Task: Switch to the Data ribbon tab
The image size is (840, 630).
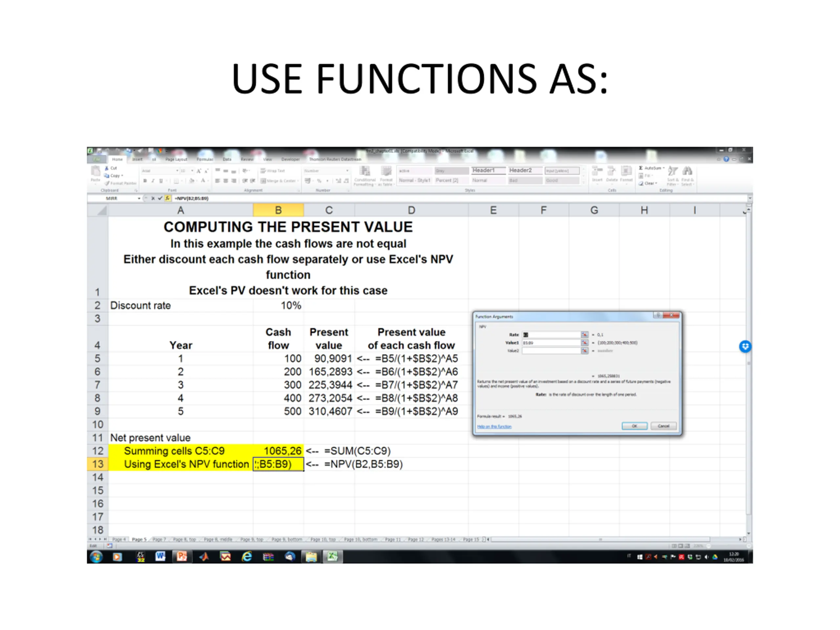Action: click(227, 159)
